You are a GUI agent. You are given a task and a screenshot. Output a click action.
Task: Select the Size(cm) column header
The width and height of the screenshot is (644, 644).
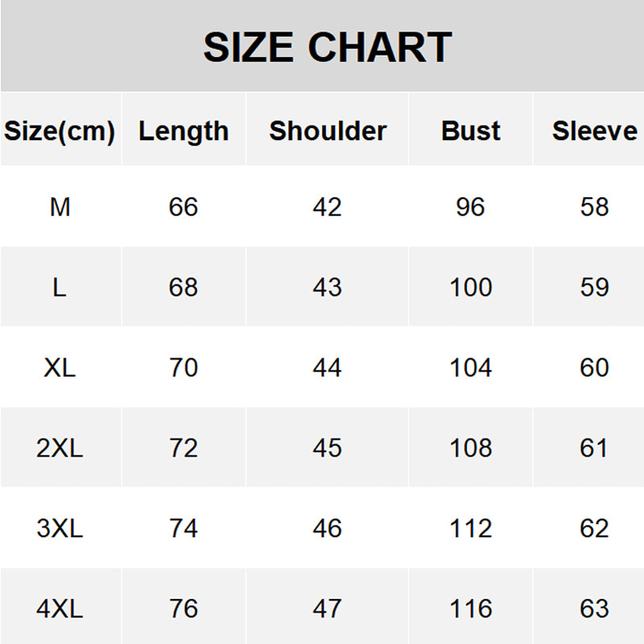[60, 131]
